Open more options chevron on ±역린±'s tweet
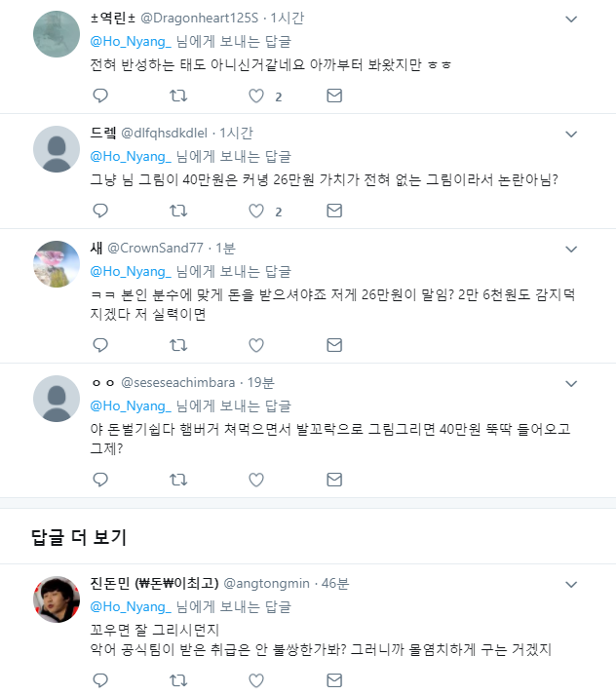The image size is (616, 695). click(x=571, y=19)
